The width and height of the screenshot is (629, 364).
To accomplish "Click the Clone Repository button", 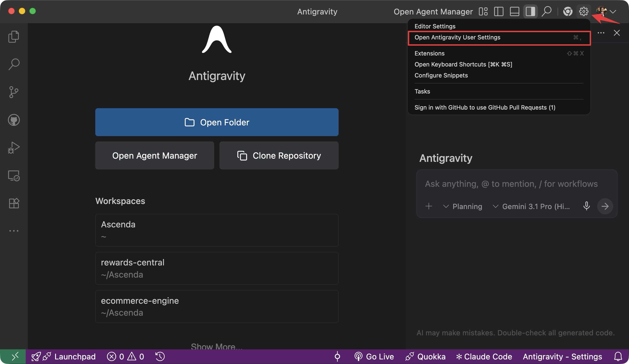I will coord(279,156).
